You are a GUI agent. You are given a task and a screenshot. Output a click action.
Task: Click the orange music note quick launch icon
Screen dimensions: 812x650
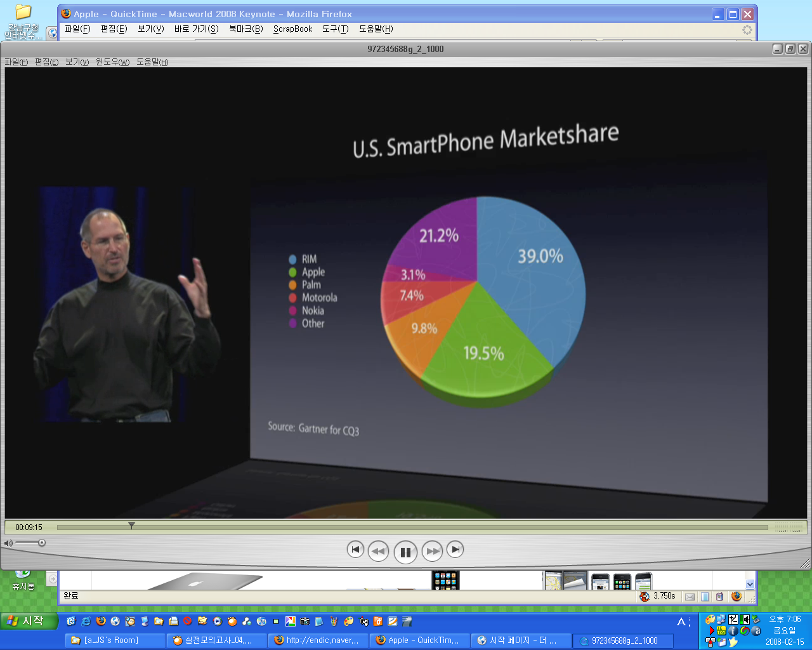(378, 621)
